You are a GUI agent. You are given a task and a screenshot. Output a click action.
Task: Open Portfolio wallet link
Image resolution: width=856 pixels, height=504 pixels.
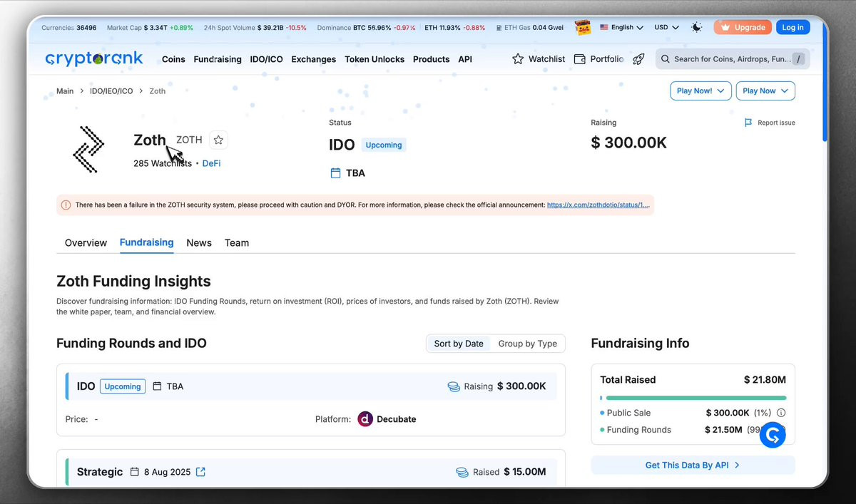[x=598, y=59]
